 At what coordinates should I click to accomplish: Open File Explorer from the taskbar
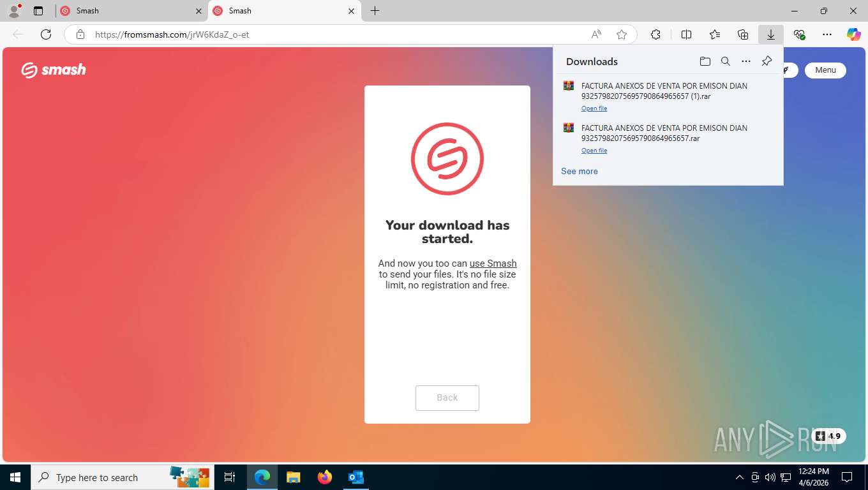click(x=294, y=477)
